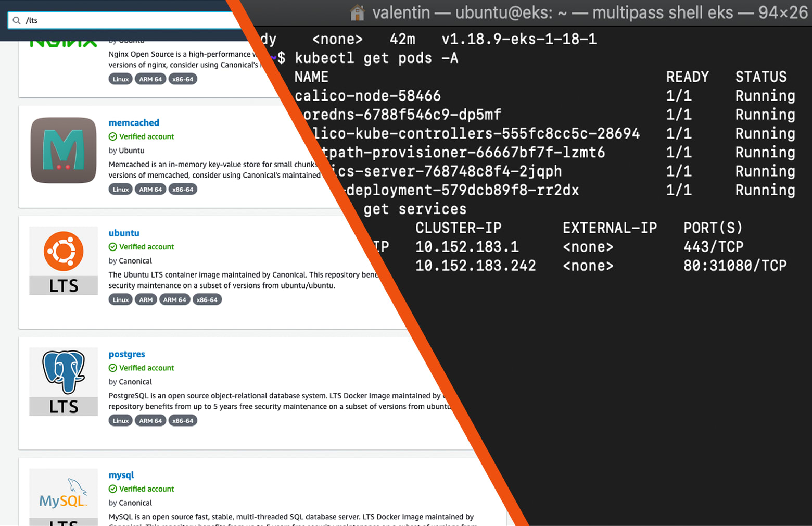Click the postgres verified account checkmark icon
The image size is (812, 526).
pos(113,368)
